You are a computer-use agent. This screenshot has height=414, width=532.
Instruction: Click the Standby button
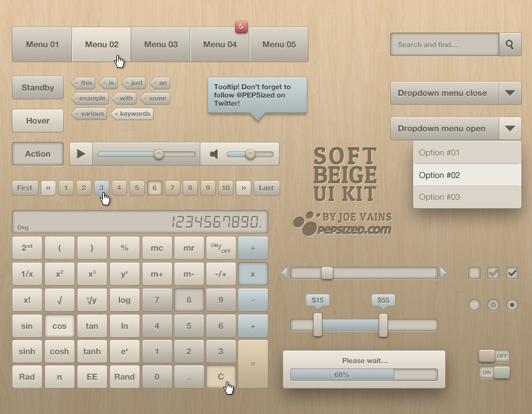pos(38,88)
